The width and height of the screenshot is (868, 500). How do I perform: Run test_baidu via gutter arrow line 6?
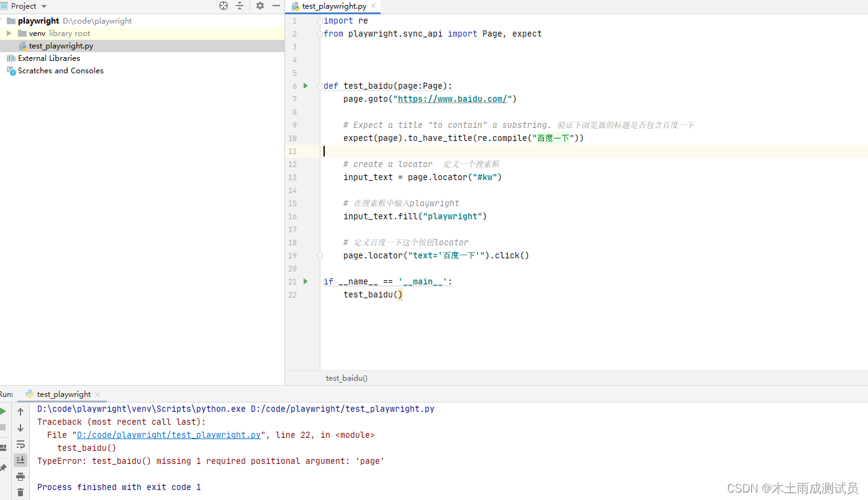305,86
